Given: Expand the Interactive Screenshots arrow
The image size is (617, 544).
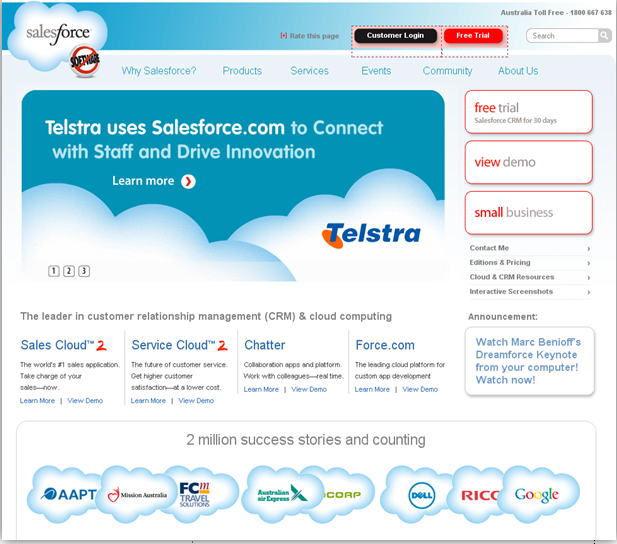Looking at the screenshot, I should point(589,292).
